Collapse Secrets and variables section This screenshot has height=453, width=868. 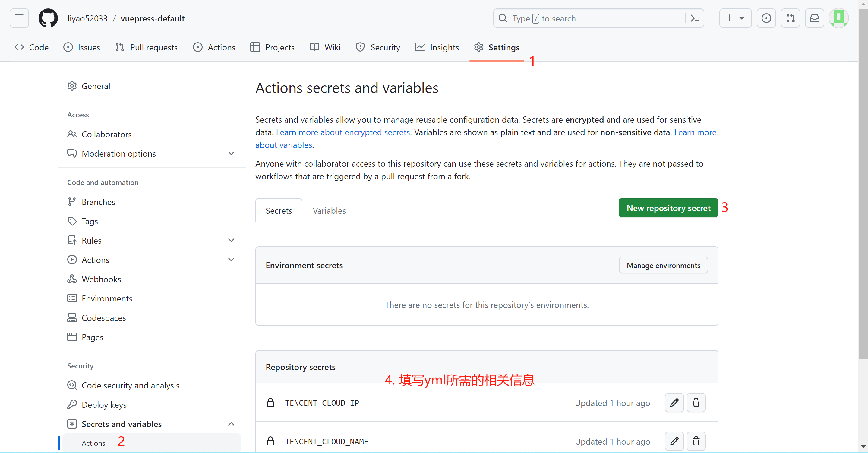tap(231, 424)
